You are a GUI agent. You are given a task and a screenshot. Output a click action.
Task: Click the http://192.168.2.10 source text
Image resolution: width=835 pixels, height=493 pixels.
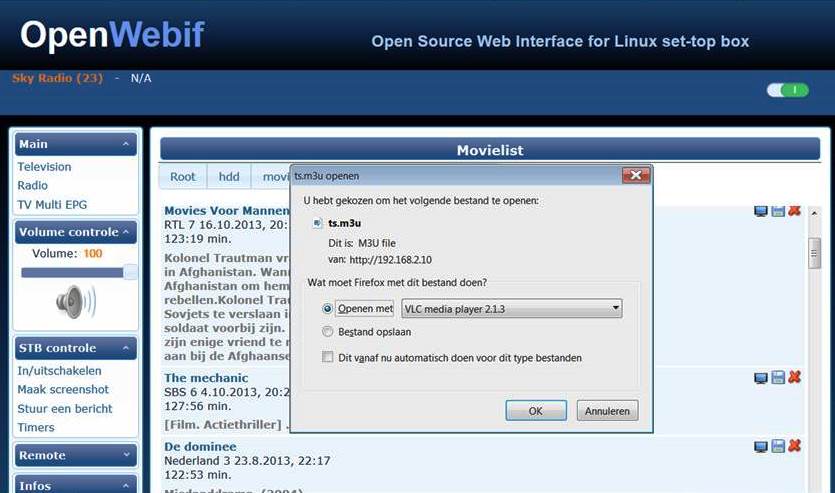click(390, 260)
